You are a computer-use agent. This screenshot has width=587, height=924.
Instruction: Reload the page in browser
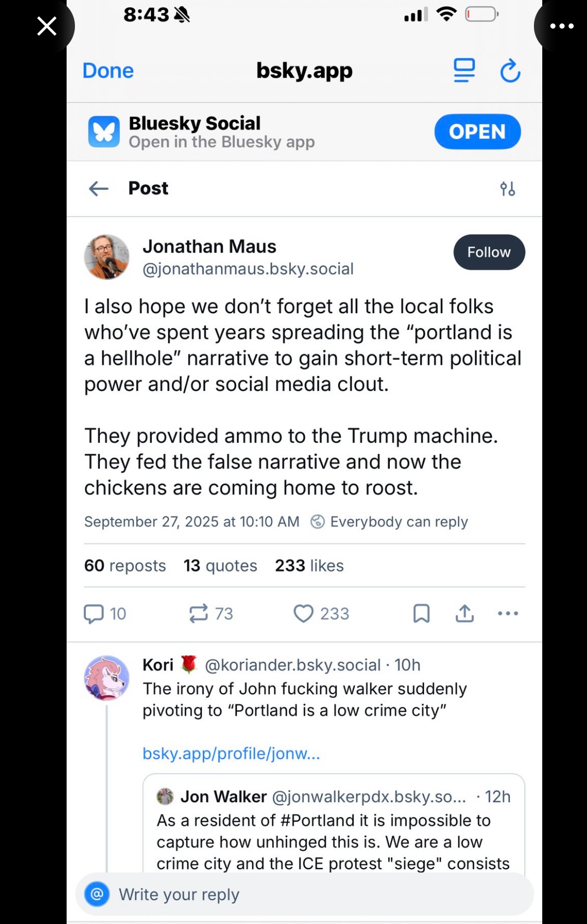point(510,71)
